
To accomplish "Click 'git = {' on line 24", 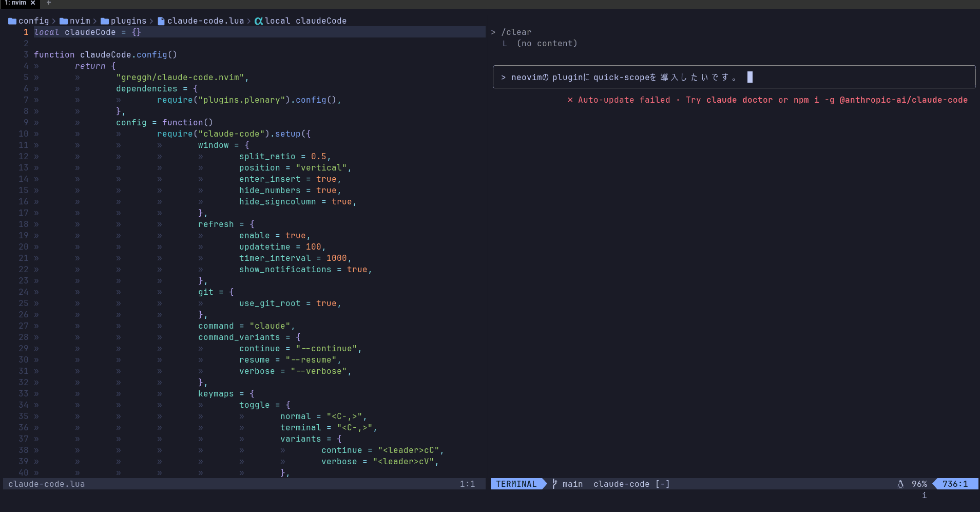I will click(x=216, y=292).
